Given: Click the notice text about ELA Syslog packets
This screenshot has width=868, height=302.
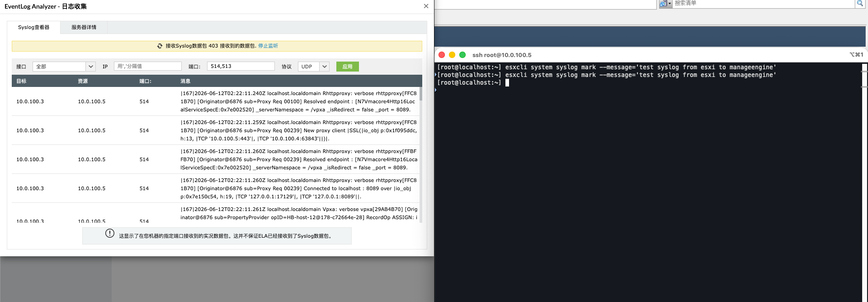Looking at the screenshot, I should pyautogui.click(x=226, y=236).
